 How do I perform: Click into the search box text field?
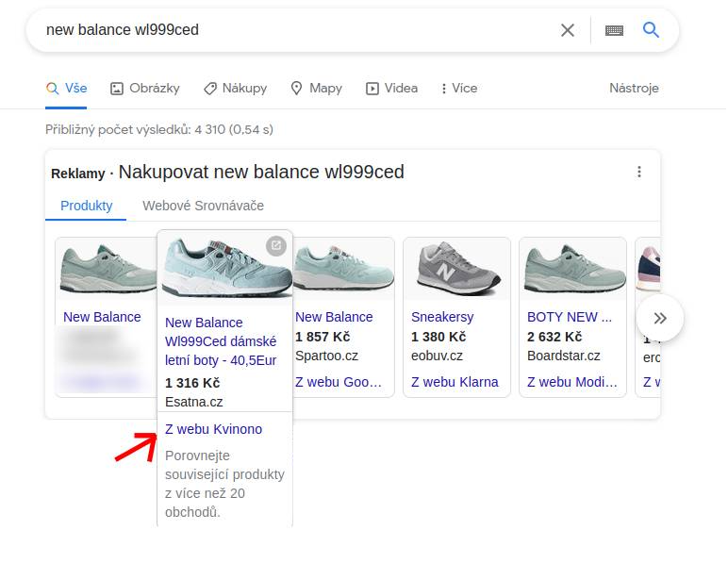coord(297,30)
